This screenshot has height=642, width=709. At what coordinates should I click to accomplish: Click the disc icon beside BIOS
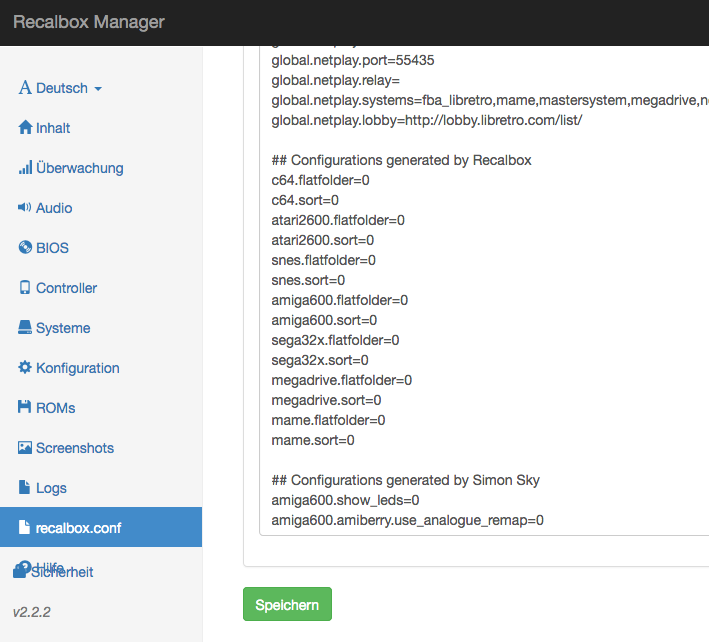pos(25,247)
